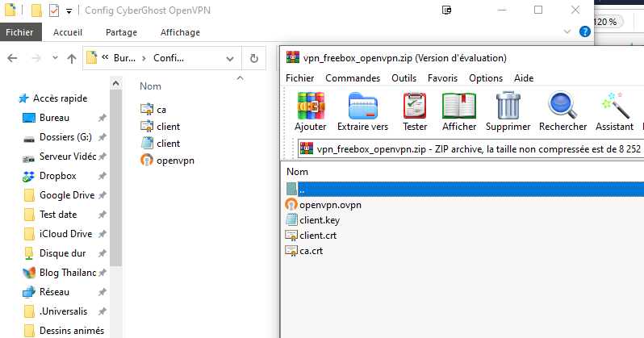Go back with Explorer back arrow

click(x=12, y=58)
